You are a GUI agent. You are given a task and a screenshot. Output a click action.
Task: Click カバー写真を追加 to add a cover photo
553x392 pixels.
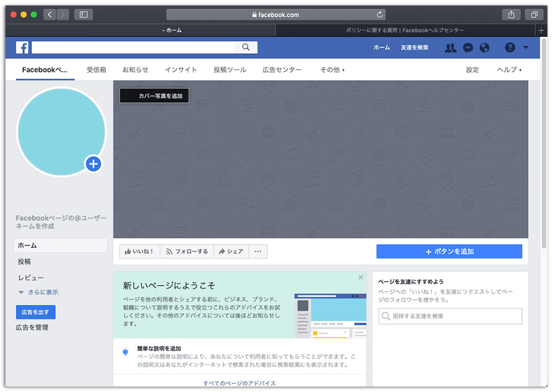154,95
